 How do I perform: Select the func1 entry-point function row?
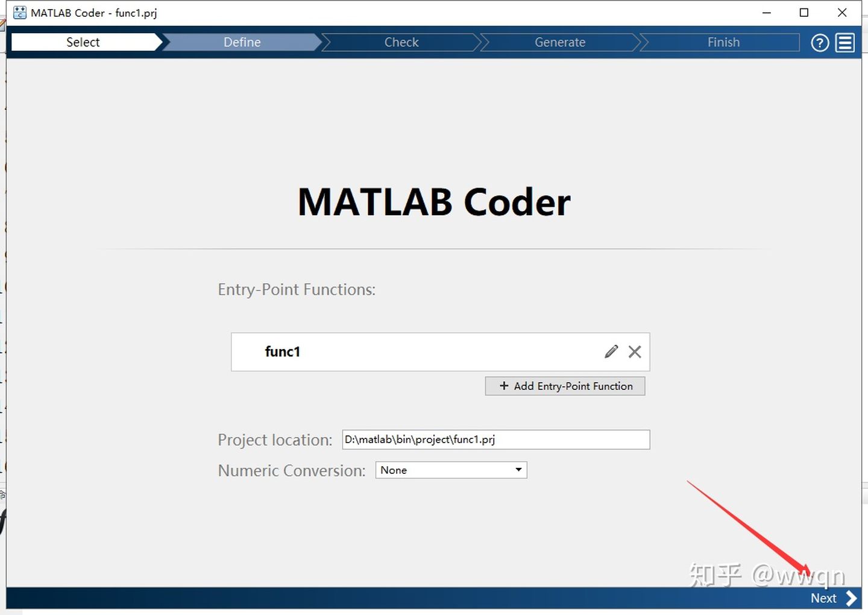tap(441, 352)
